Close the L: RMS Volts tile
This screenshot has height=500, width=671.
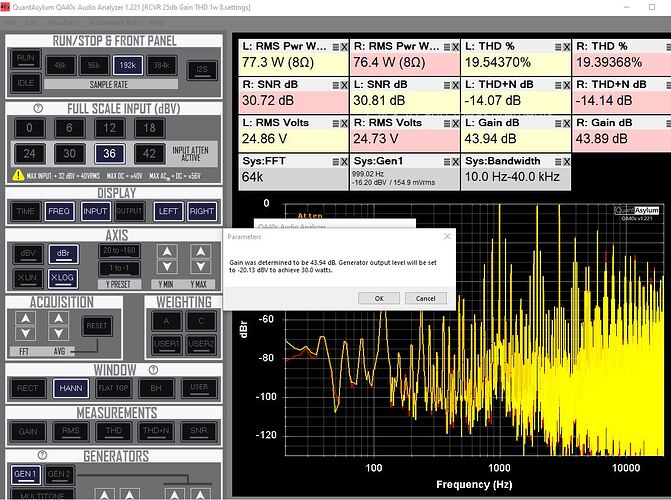click(344, 124)
